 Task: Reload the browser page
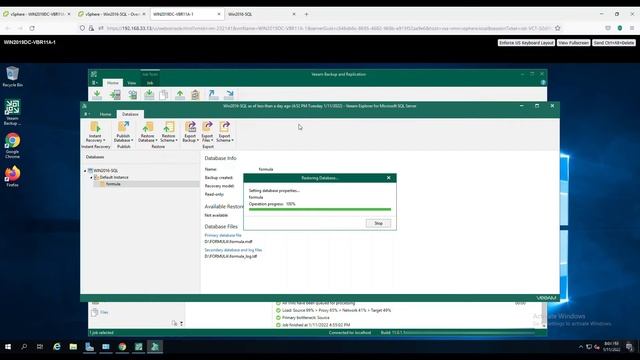coord(32,28)
